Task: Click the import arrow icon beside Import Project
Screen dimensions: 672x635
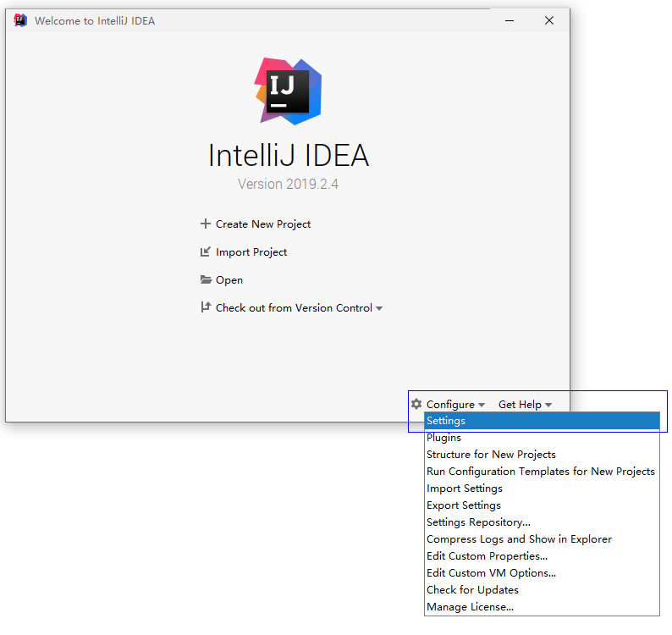Action: tap(206, 251)
